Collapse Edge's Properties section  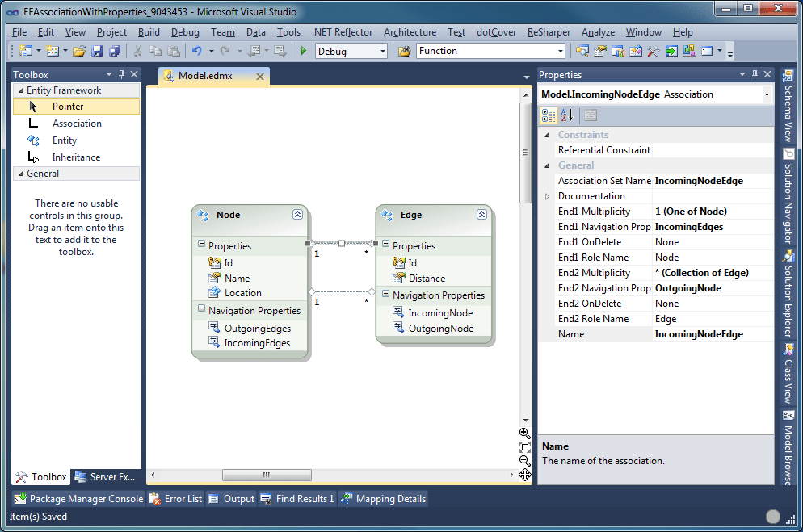[385, 245]
